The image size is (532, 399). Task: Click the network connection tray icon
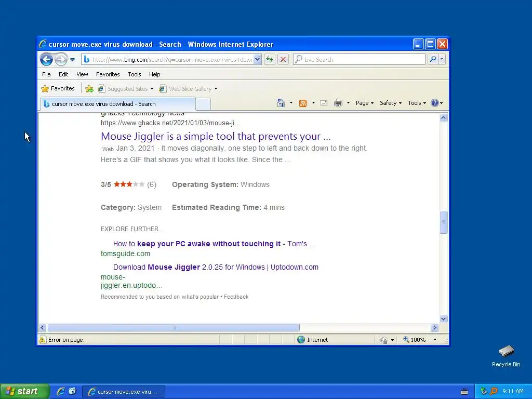coord(484,391)
